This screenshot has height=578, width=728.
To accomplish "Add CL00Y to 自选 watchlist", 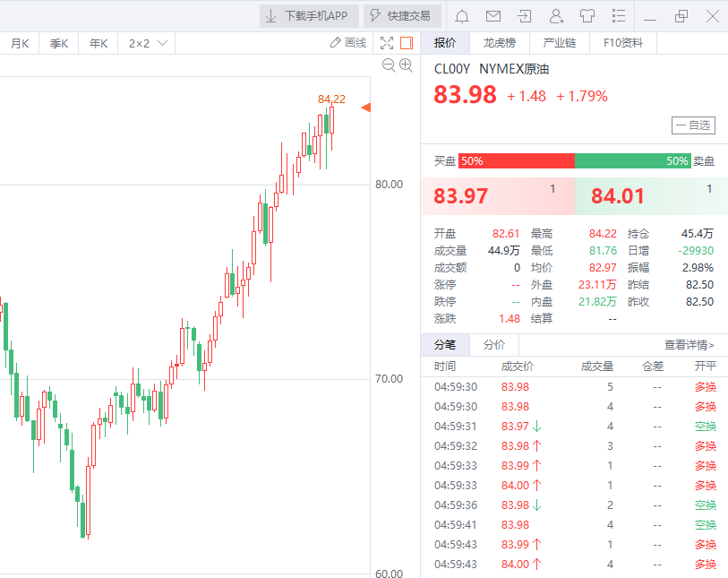I will click(694, 125).
